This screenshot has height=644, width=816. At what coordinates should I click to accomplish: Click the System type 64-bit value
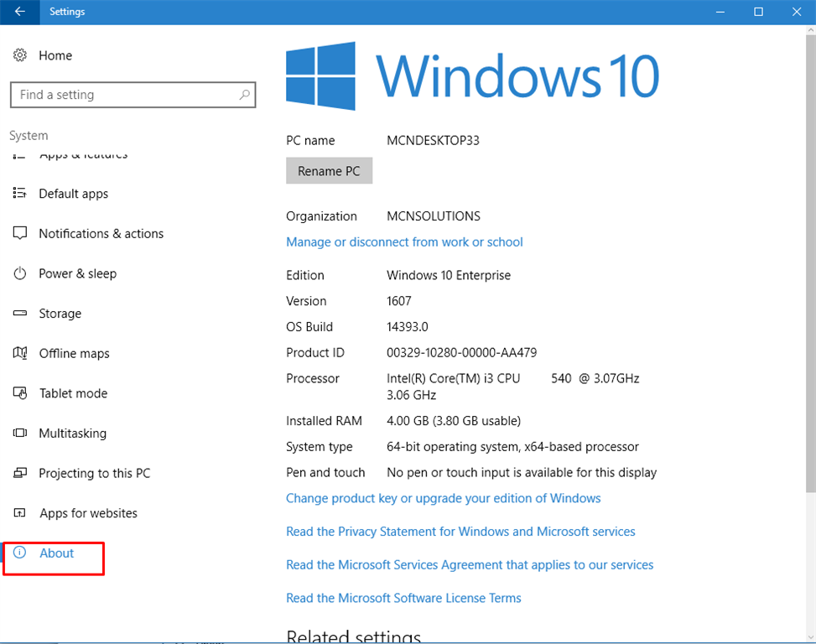point(512,447)
